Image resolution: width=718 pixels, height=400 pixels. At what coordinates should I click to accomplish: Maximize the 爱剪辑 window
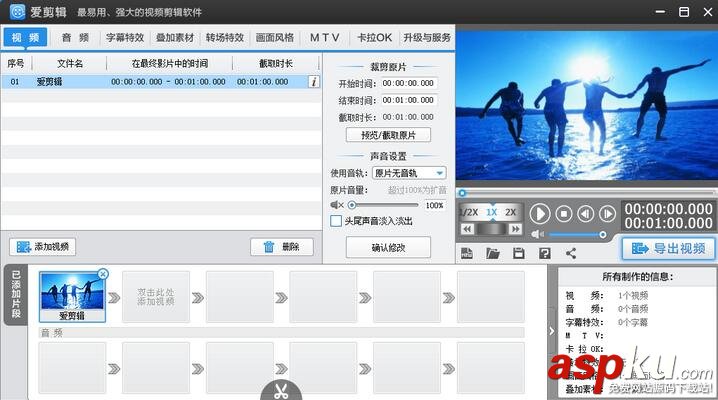684,12
